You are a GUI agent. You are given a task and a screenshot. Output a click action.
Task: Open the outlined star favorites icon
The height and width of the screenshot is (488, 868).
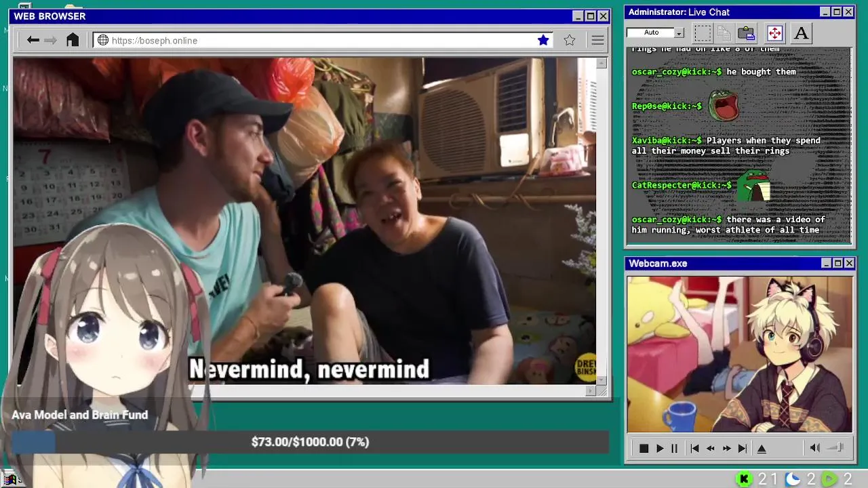coord(570,40)
